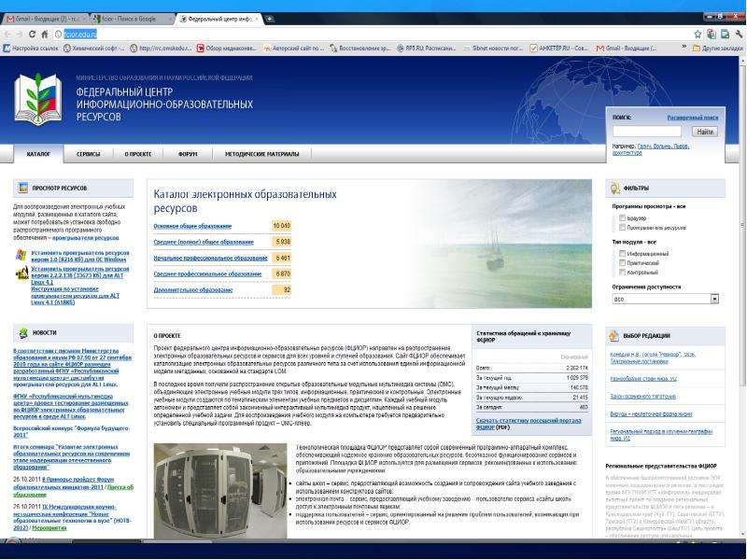Click the server room photo thumbnail
The width and height of the screenshot is (747, 560).
(x=220, y=491)
